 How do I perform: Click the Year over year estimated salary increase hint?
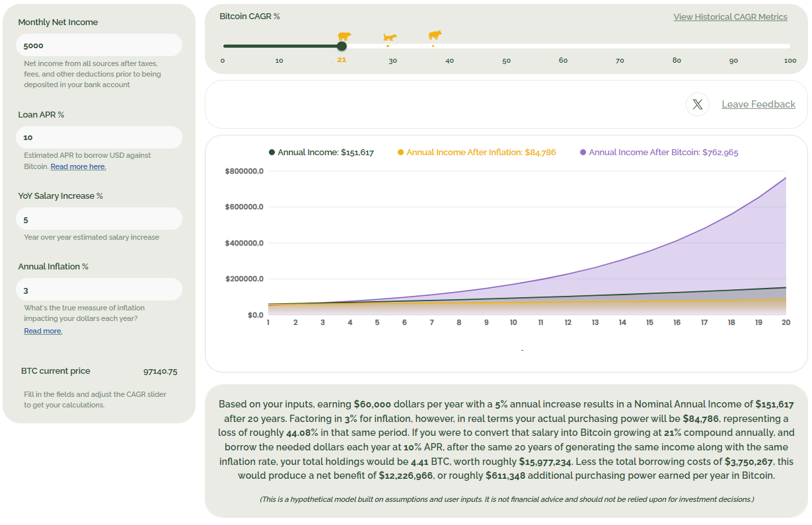[x=92, y=237]
